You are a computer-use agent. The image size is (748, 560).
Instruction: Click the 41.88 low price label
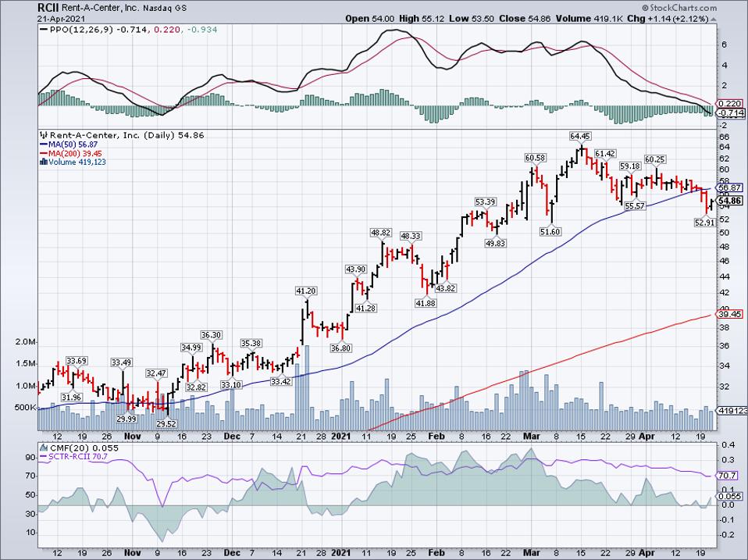click(426, 303)
